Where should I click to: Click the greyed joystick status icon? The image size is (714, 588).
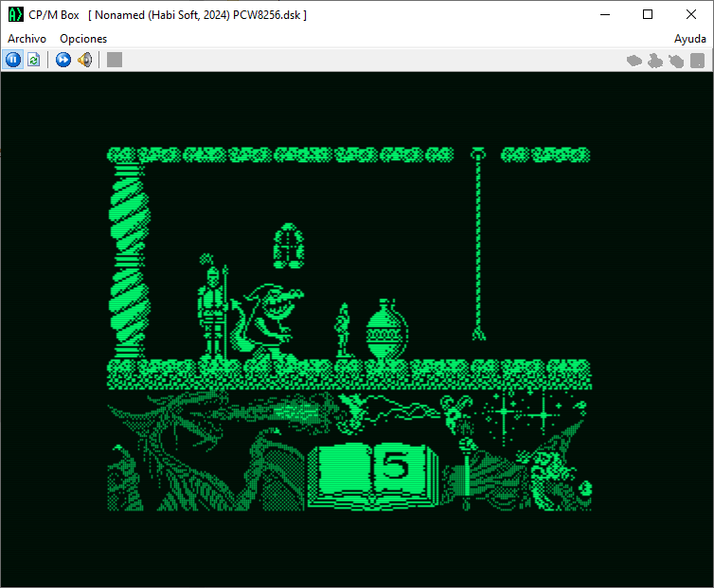coord(655,60)
